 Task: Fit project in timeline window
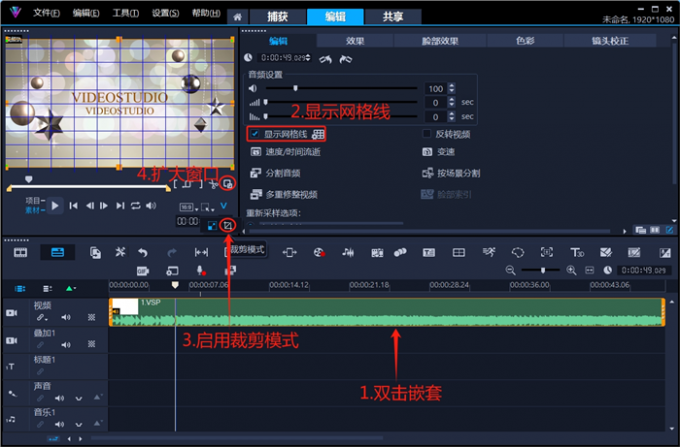point(590,271)
